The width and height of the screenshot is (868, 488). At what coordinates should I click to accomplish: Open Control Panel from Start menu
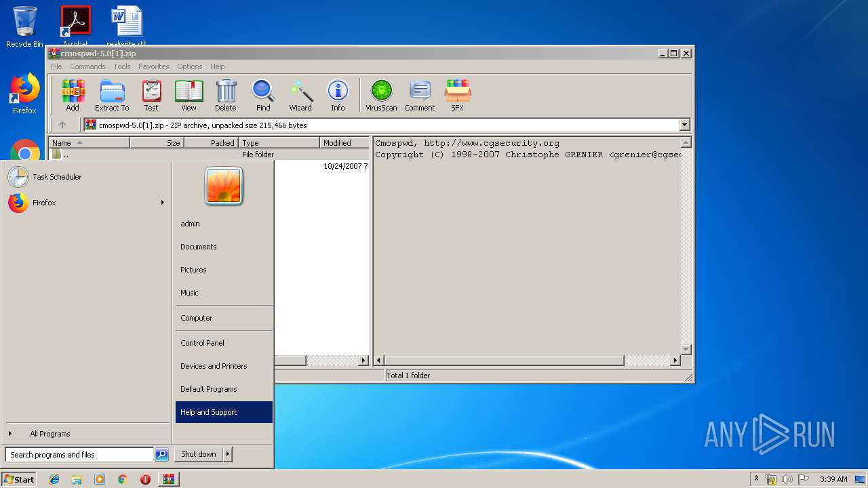coord(224,343)
